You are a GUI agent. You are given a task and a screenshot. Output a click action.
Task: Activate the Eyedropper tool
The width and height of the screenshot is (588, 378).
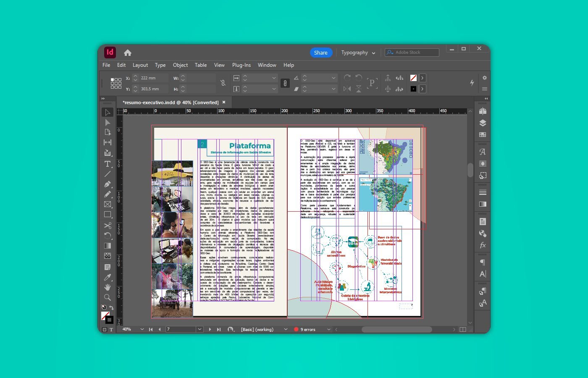(x=108, y=277)
